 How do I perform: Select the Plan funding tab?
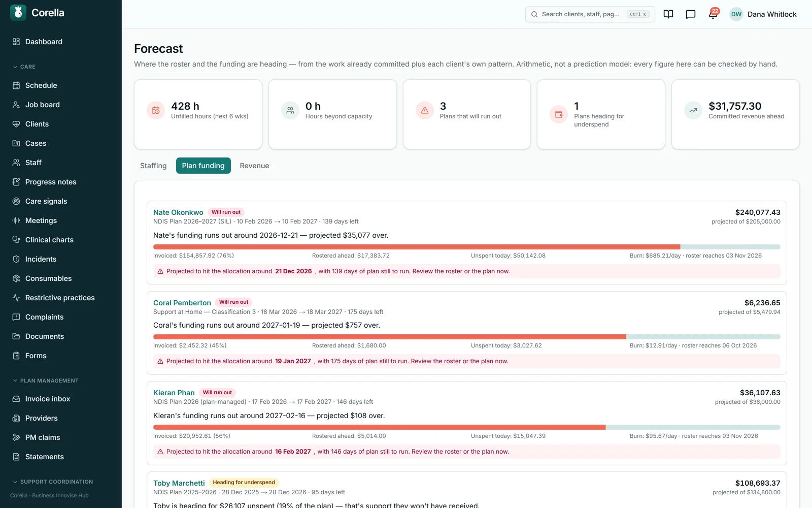(x=203, y=166)
